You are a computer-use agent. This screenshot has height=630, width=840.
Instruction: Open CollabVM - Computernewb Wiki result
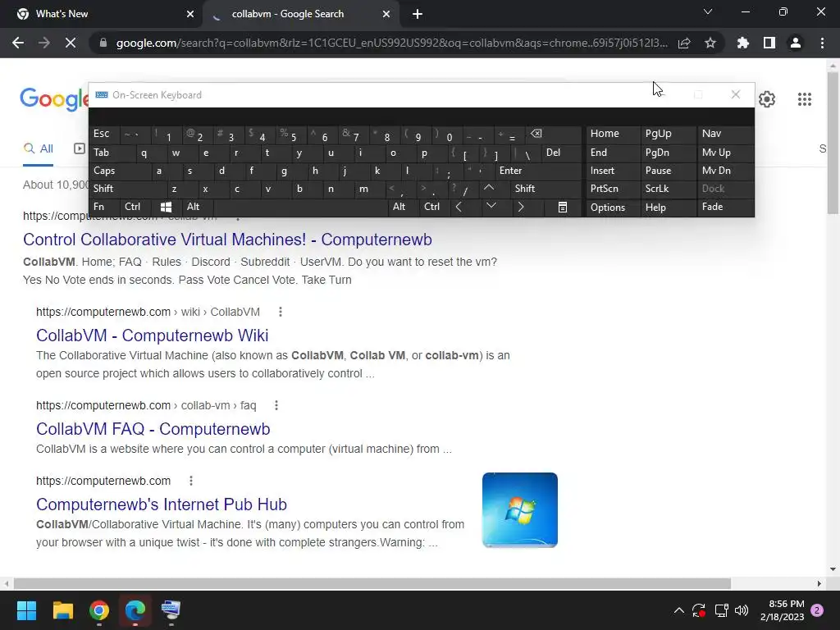pos(152,336)
